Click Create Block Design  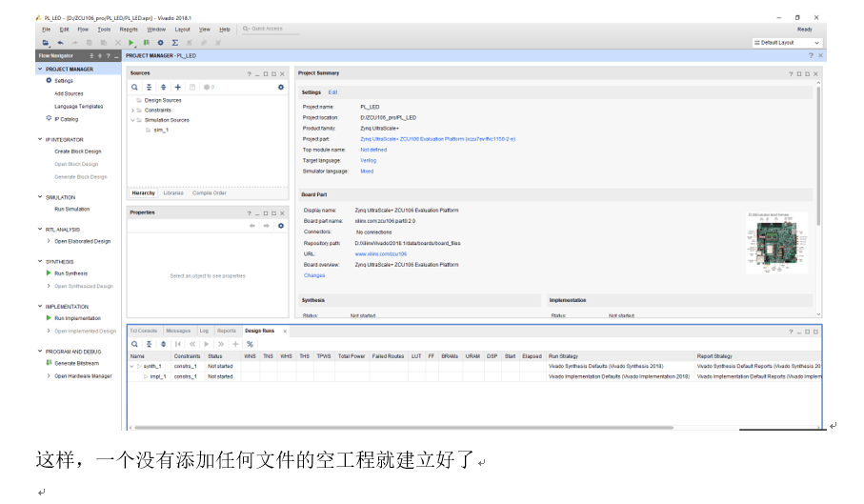pyautogui.click(x=78, y=151)
